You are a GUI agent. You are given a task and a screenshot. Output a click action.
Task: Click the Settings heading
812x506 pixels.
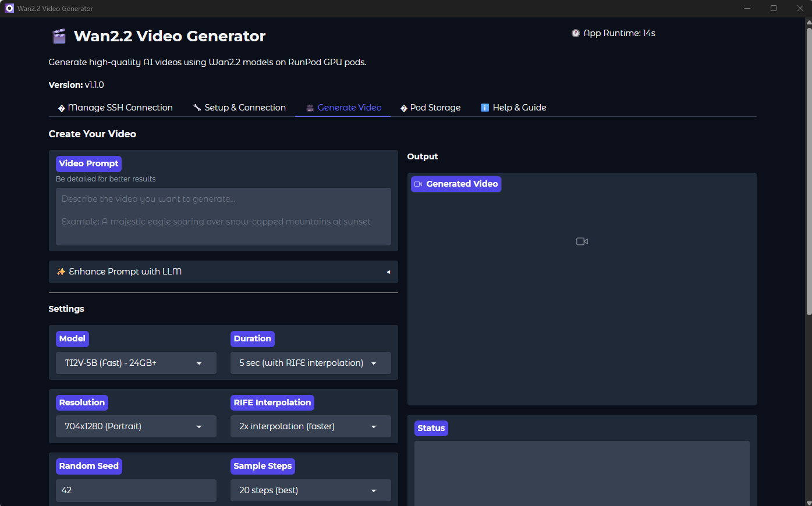pos(66,309)
